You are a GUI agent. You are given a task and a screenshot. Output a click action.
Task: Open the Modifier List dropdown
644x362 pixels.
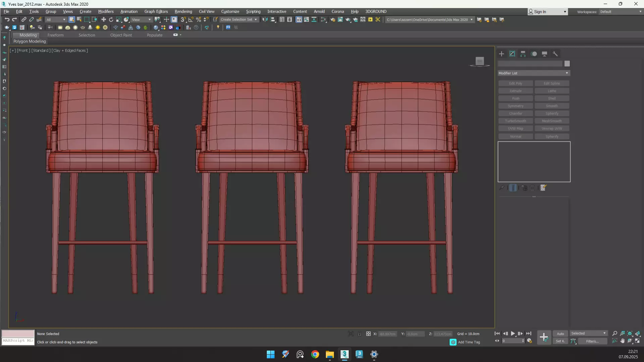534,73
